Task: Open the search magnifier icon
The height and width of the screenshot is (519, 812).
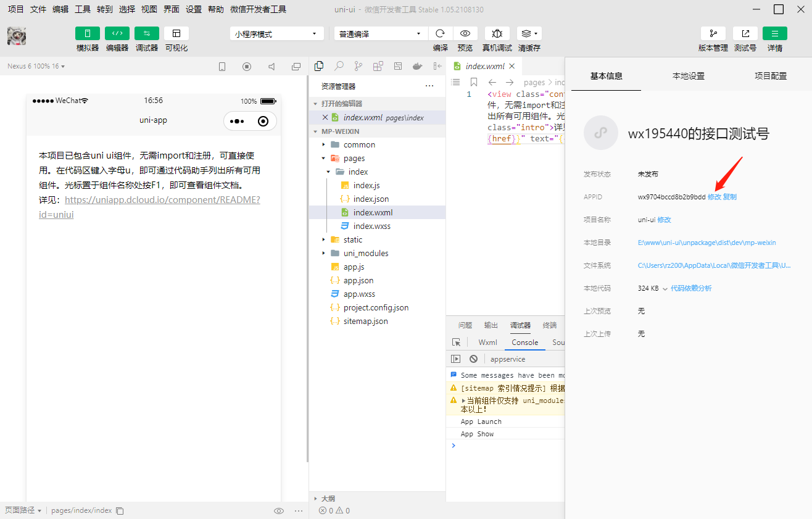Action: click(339, 66)
